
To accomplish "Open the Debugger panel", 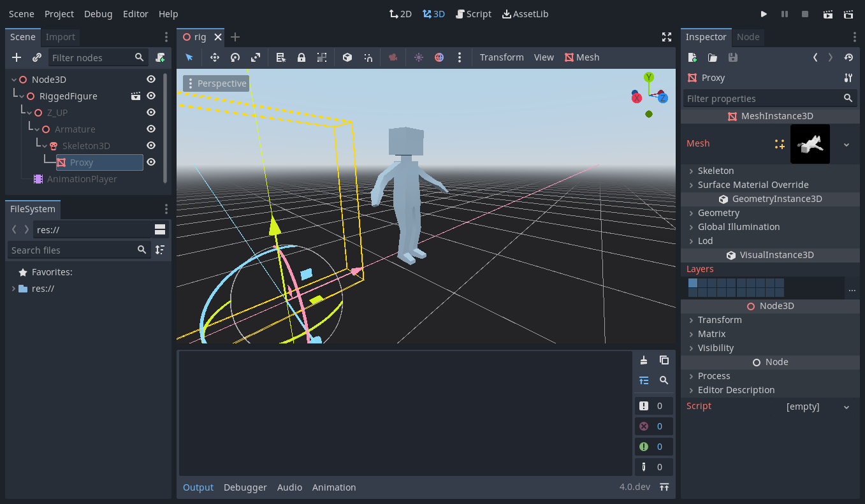I will 245,487.
